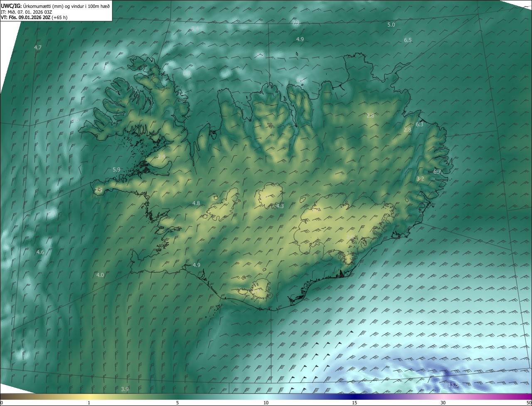Click the 4.7 value label on the map
Viewport: 532px width, 406px height.
point(38,48)
